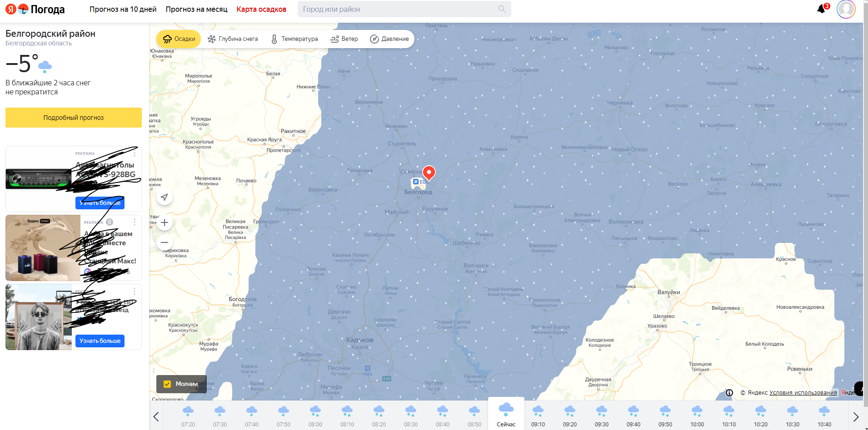Open the Белгородская область link

point(39,43)
